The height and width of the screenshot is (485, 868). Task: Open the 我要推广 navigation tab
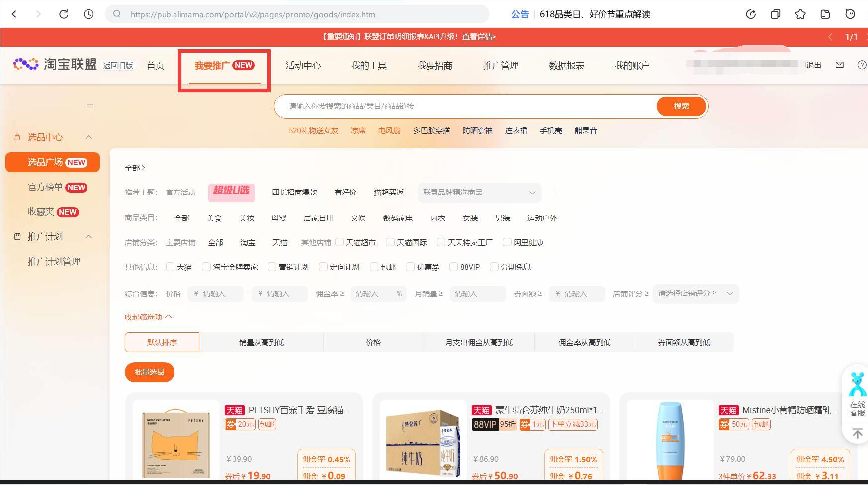224,66
